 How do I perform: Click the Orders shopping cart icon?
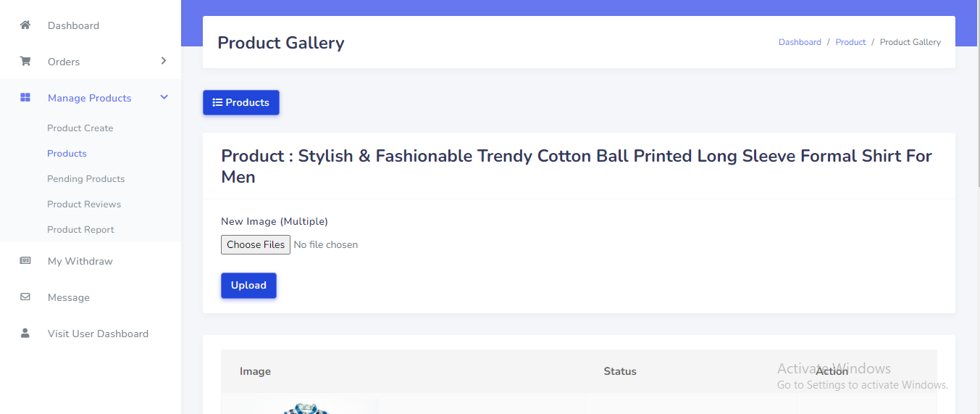click(25, 62)
